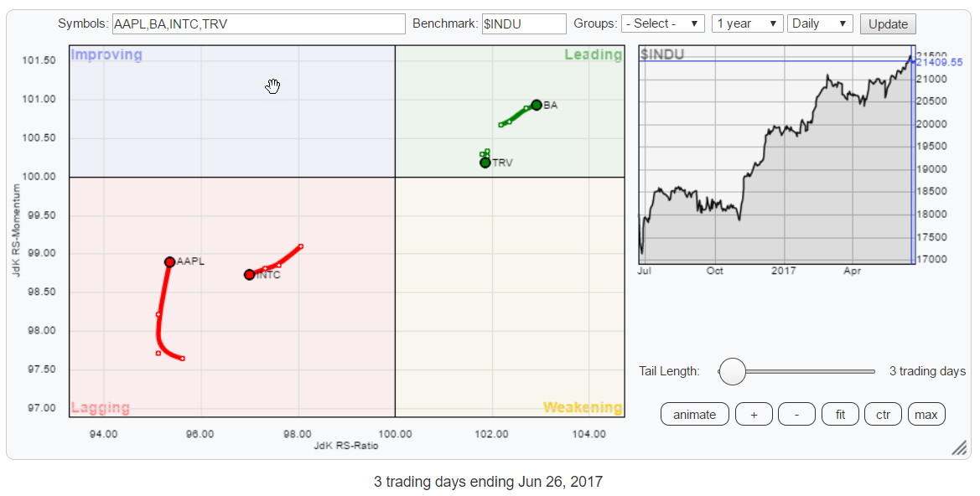Expand the 1 year period dropdown
Viewport: 980px width, 496px height.
(748, 23)
